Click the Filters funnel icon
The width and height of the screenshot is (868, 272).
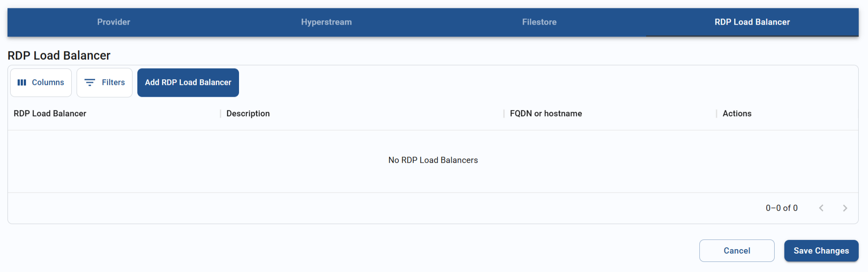coord(90,82)
